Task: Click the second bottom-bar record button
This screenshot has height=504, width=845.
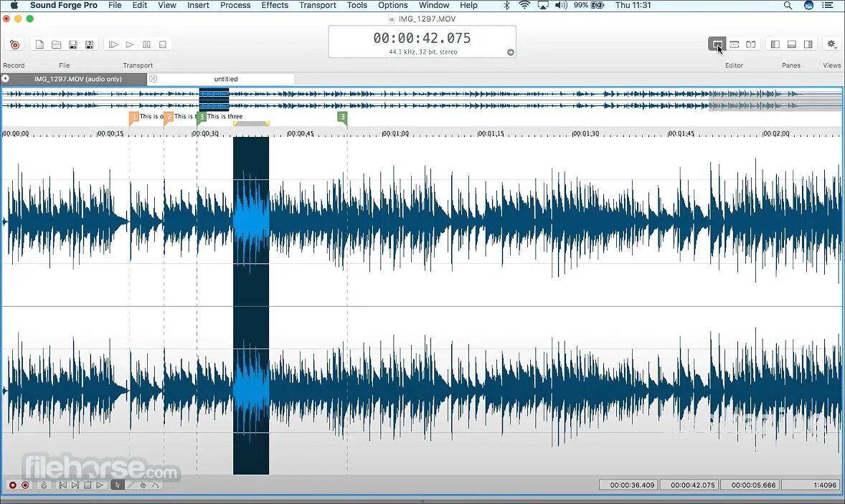Action: [x=25, y=485]
